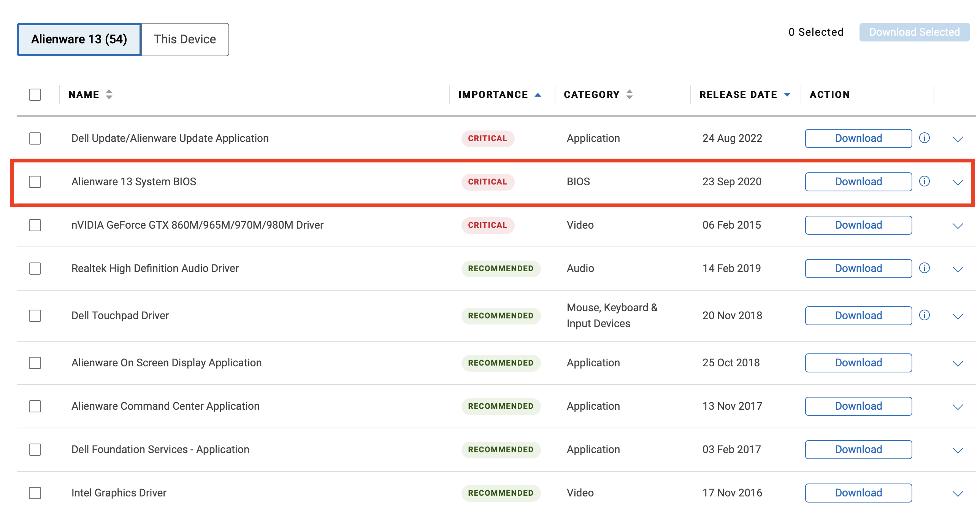Image resolution: width=980 pixels, height=509 pixels.
Task: Click the sort arrow on Release Date column
Action: pos(788,94)
